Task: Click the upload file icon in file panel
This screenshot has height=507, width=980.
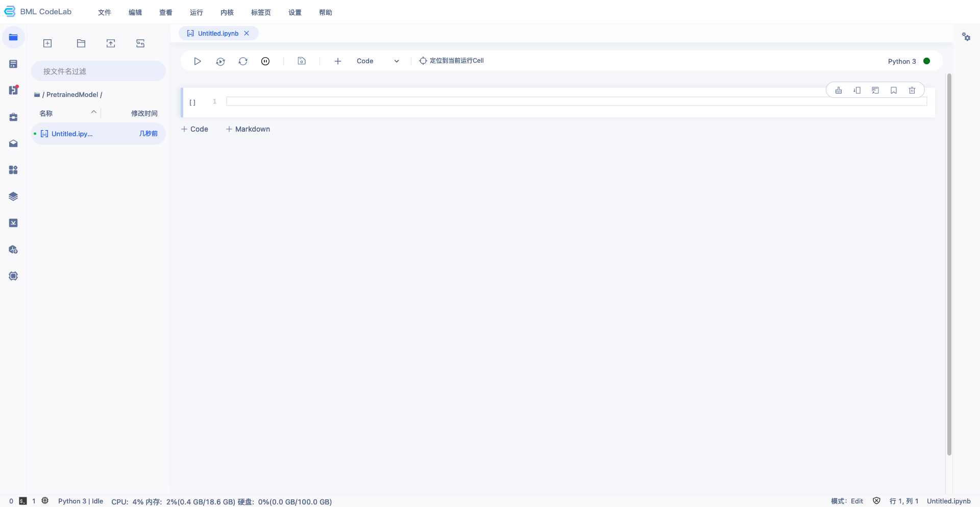Action: 111,43
